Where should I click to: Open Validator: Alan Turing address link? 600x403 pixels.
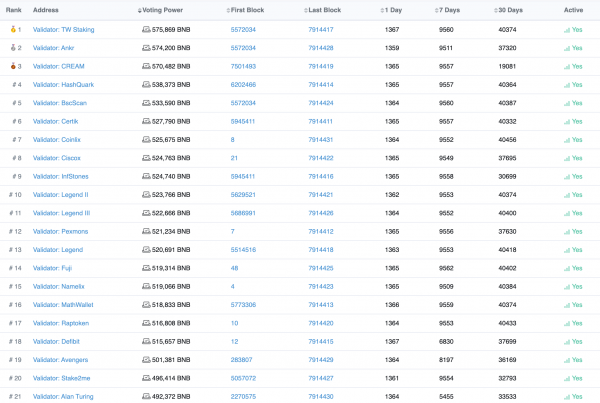click(63, 396)
